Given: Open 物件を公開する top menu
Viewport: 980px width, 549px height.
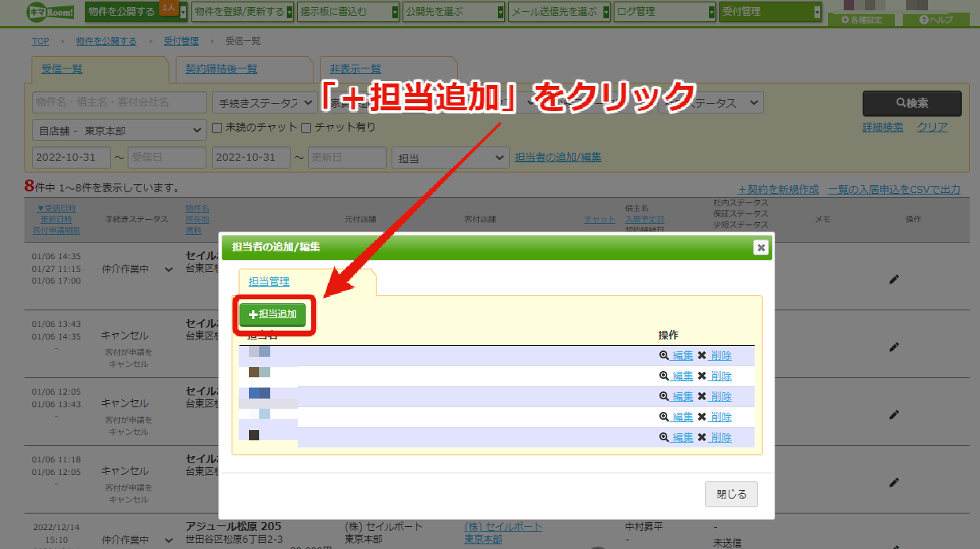Looking at the screenshot, I should (x=136, y=12).
